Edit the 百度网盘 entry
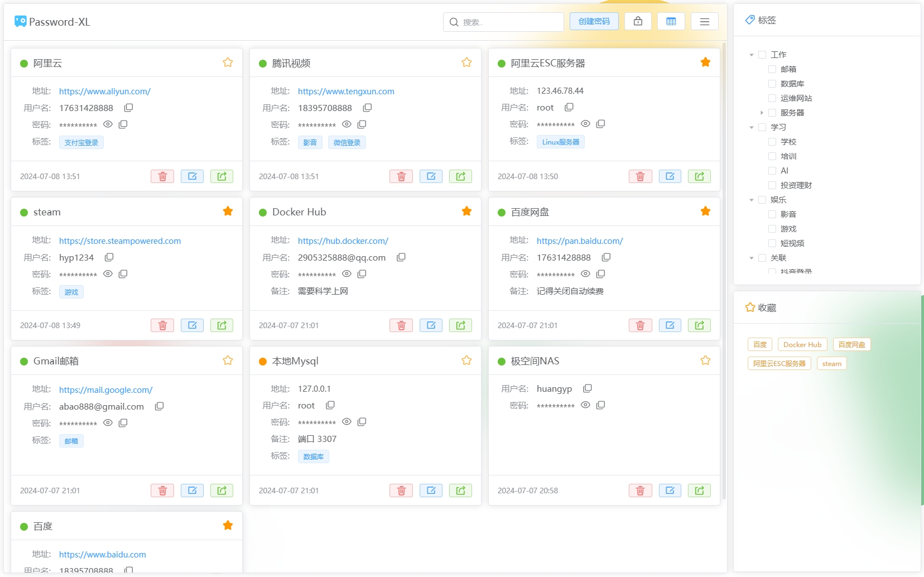924x577 pixels. click(670, 325)
